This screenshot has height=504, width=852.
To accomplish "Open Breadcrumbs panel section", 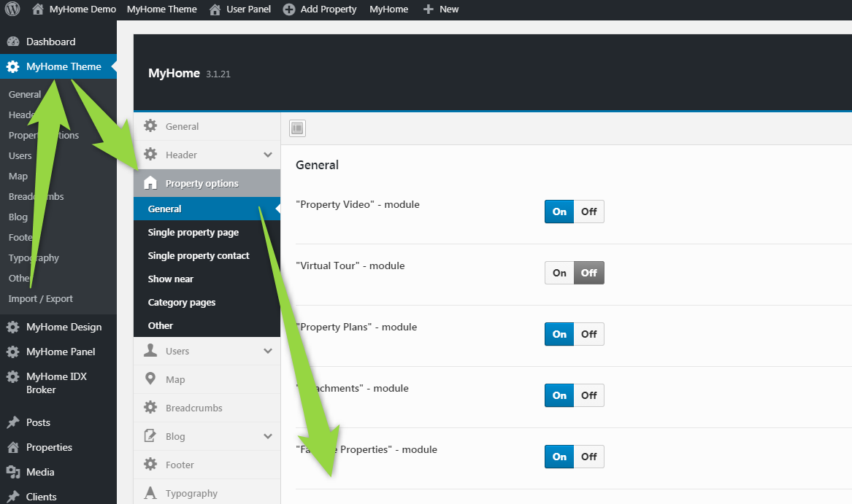I will pos(207,408).
